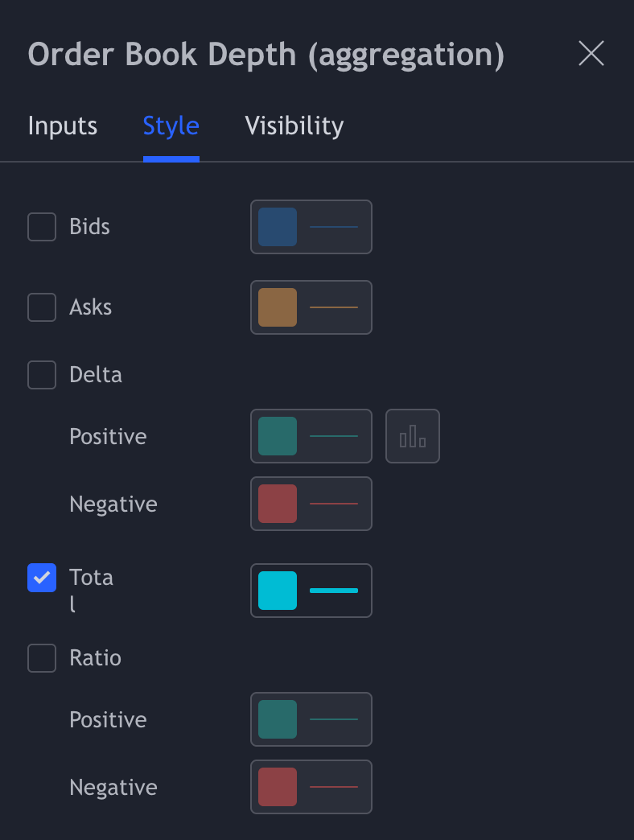Close the Order Book Depth dialog
This screenshot has width=634, height=840.
point(591,54)
